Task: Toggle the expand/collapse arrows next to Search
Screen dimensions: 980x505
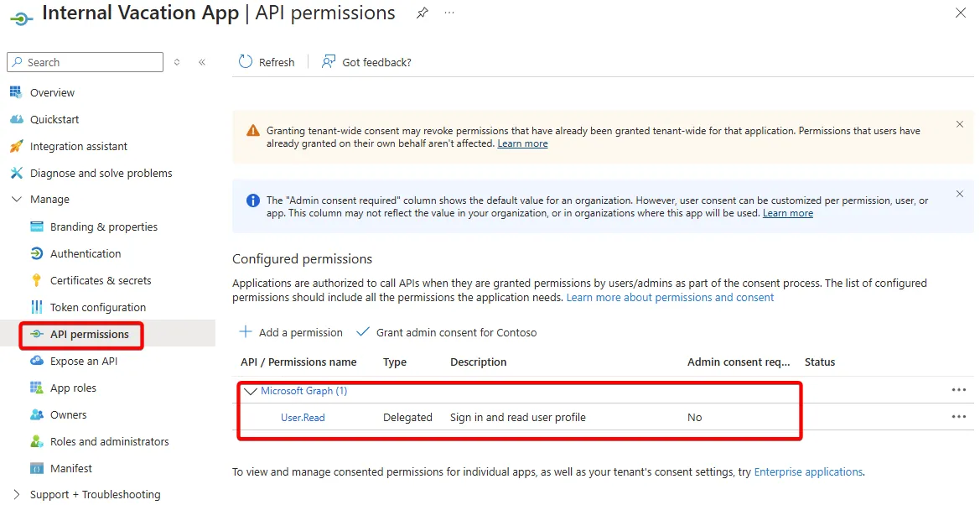Action: pyautogui.click(x=177, y=62)
